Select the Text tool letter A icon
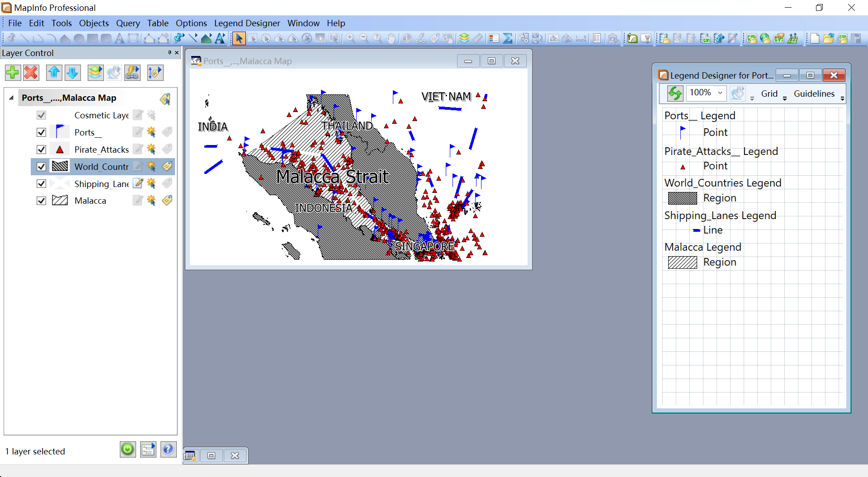The width and height of the screenshot is (868, 477). (x=119, y=38)
